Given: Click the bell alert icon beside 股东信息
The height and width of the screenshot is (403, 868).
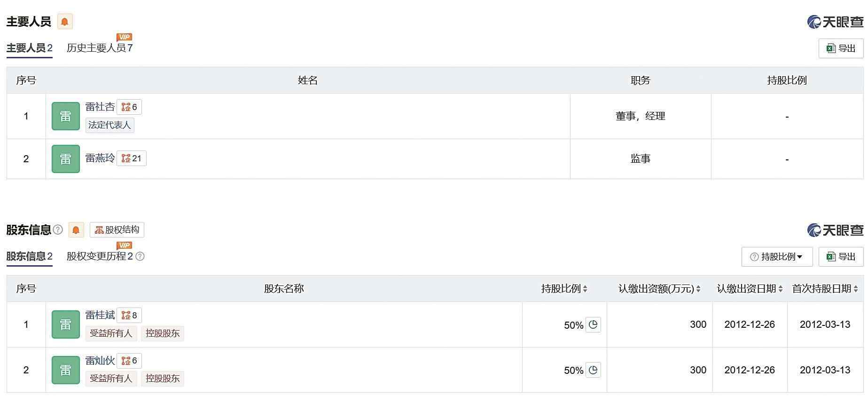Looking at the screenshot, I should pos(76,230).
